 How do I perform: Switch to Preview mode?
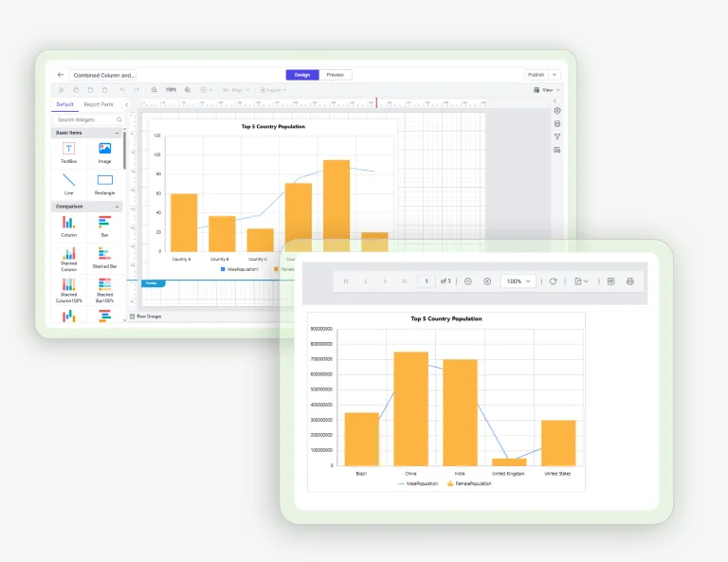[x=336, y=75]
